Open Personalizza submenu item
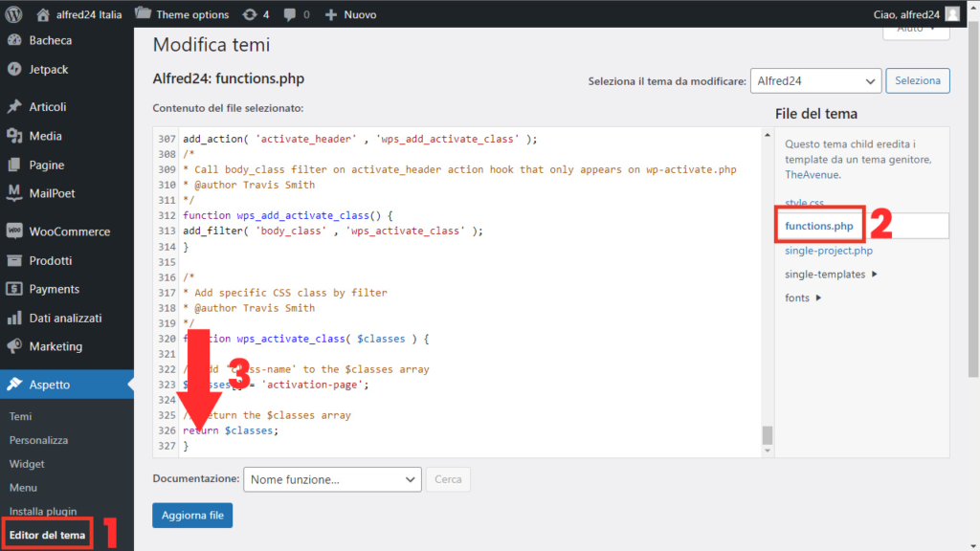Screen dimensions: 980x551 (38, 440)
